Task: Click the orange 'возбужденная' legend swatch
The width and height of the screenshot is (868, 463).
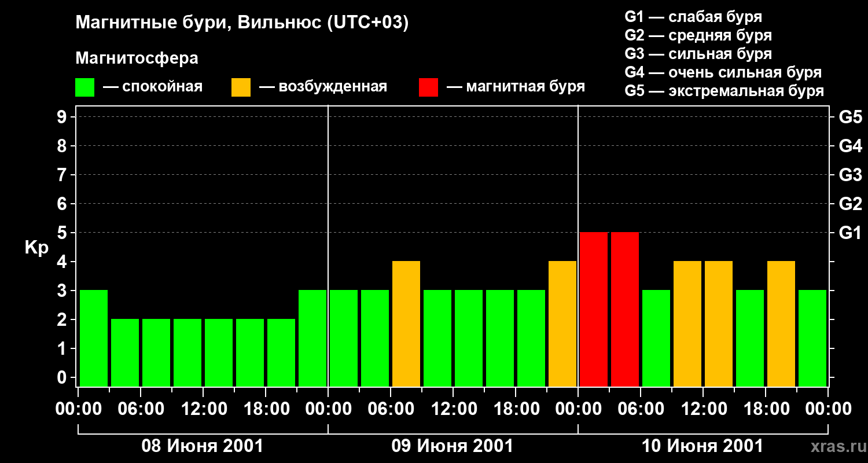Action: pyautogui.click(x=241, y=87)
